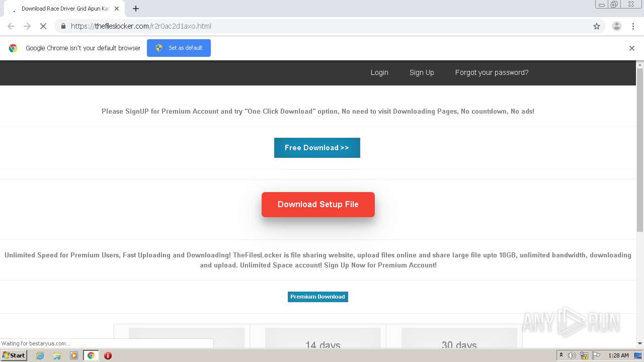Launch Internet Explorer from taskbar
Viewport: 644px width, 362px height.
point(40,355)
